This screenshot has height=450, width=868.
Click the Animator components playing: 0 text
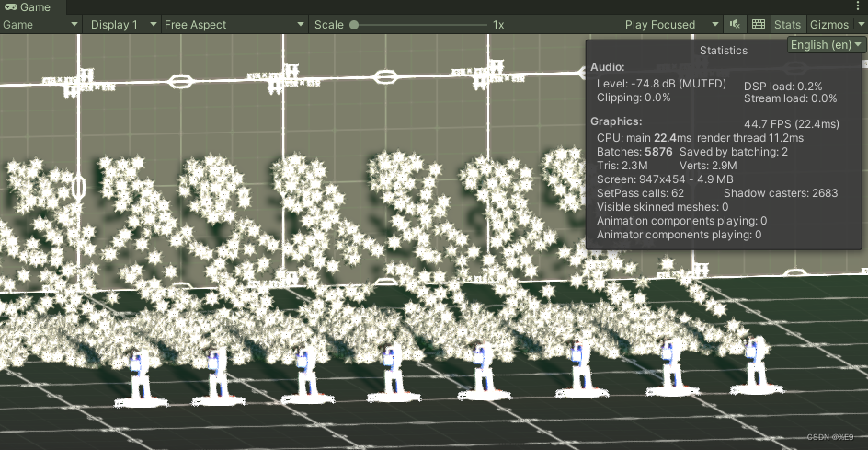[x=679, y=235]
